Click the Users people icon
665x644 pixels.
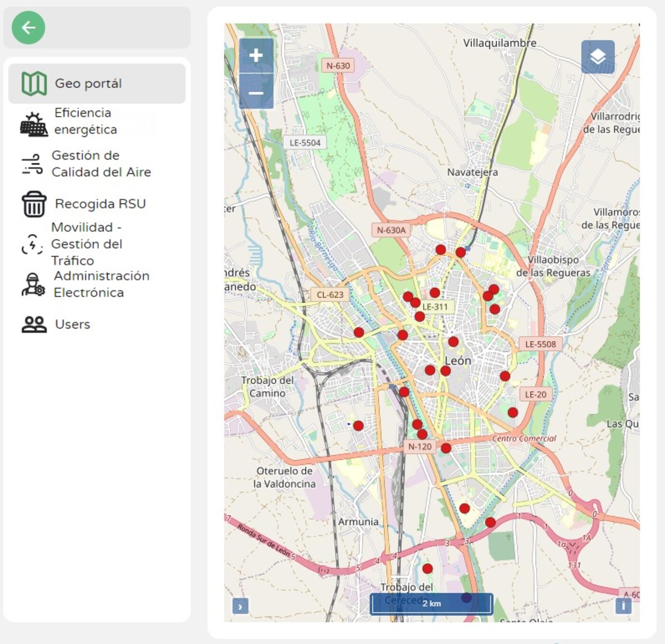34,324
